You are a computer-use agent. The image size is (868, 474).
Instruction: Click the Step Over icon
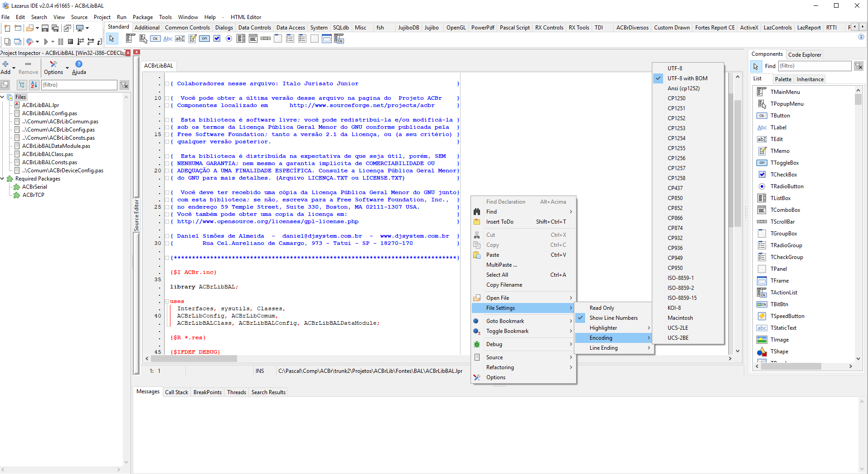(x=90, y=42)
